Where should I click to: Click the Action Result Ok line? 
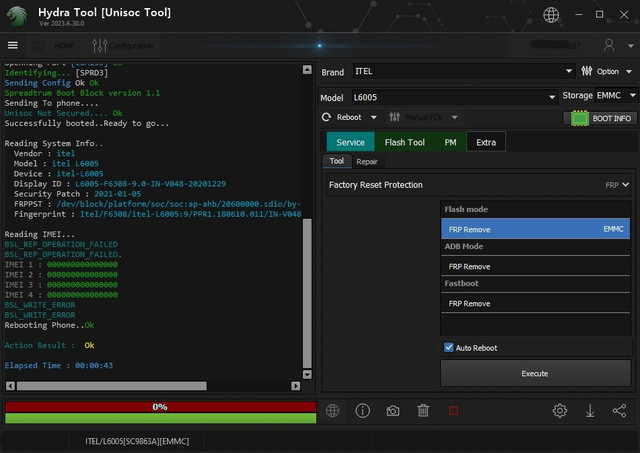coord(49,345)
